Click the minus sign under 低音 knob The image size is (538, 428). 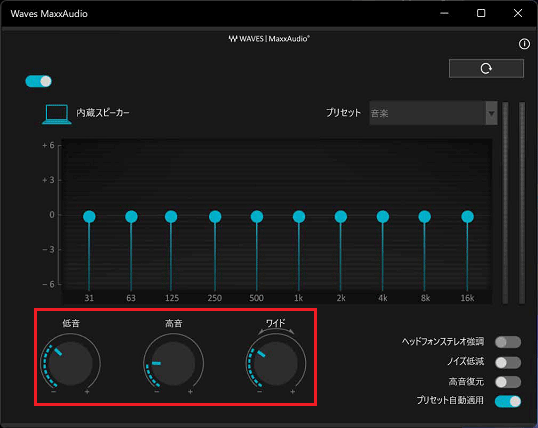click(54, 392)
